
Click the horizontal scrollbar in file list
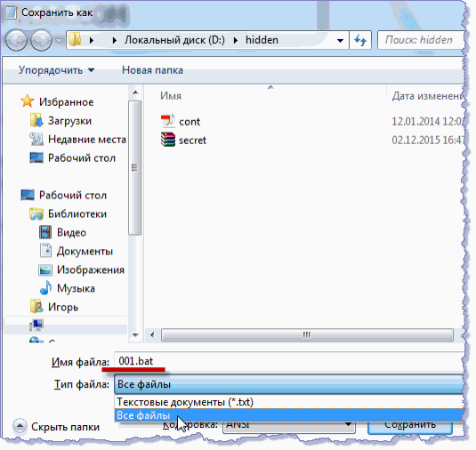tap(307, 335)
